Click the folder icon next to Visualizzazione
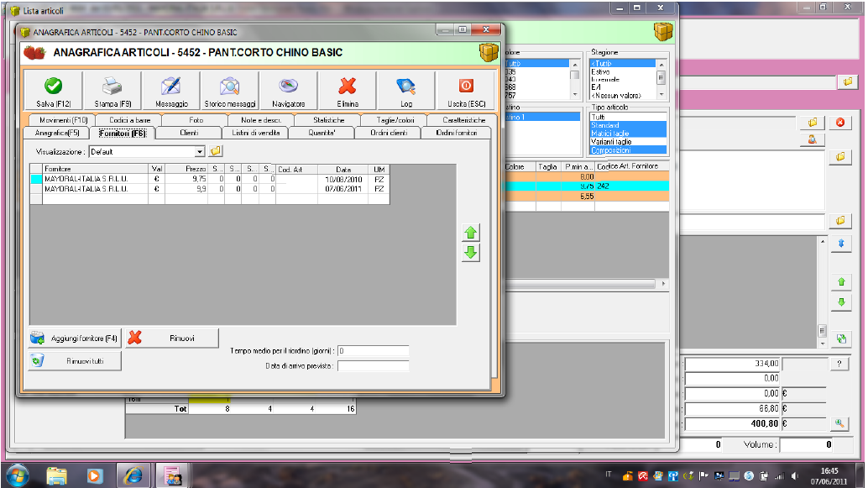This screenshot has height=488, width=868. (216, 151)
